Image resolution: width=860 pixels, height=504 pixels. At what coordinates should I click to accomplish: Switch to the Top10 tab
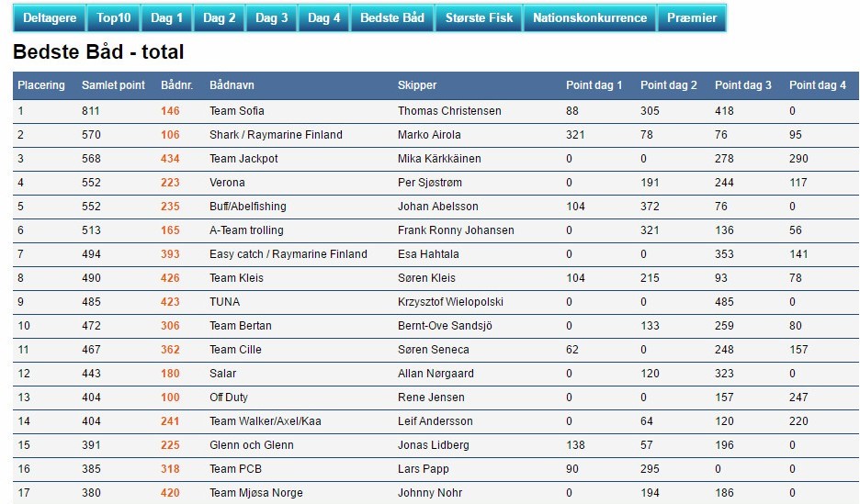coord(114,18)
